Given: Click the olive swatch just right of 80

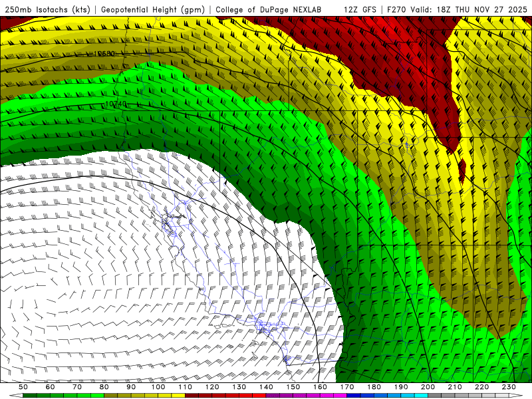Looking at the screenshot, I should coord(110,396).
